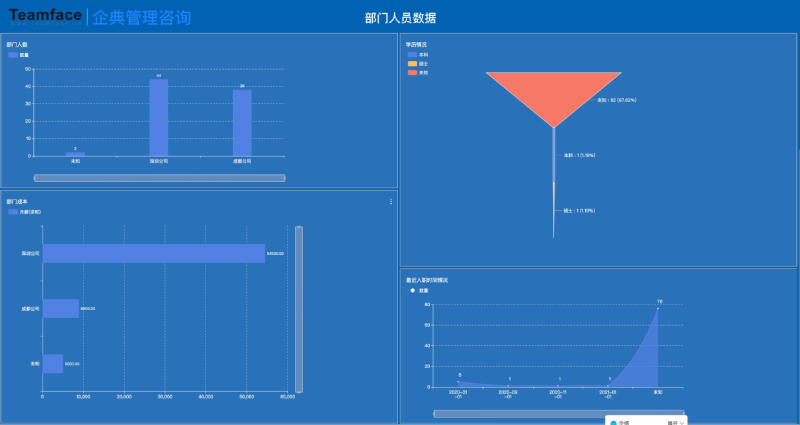The width and height of the screenshot is (800, 425).
Task: Click the blue icon in the bottom popup
Action: point(613,422)
